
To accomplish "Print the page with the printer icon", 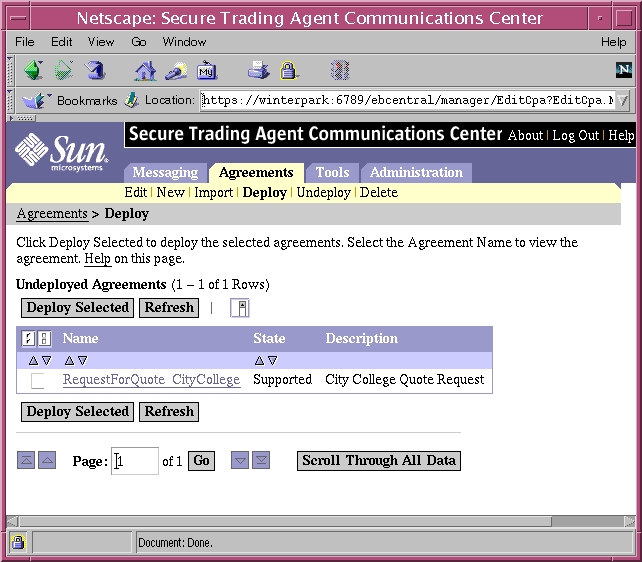I will pos(258,70).
